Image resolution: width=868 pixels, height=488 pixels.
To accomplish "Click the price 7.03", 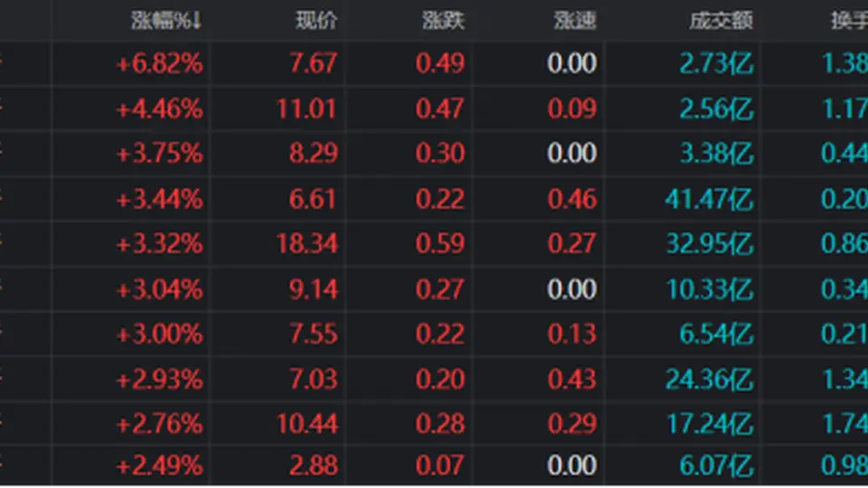I will (314, 379).
